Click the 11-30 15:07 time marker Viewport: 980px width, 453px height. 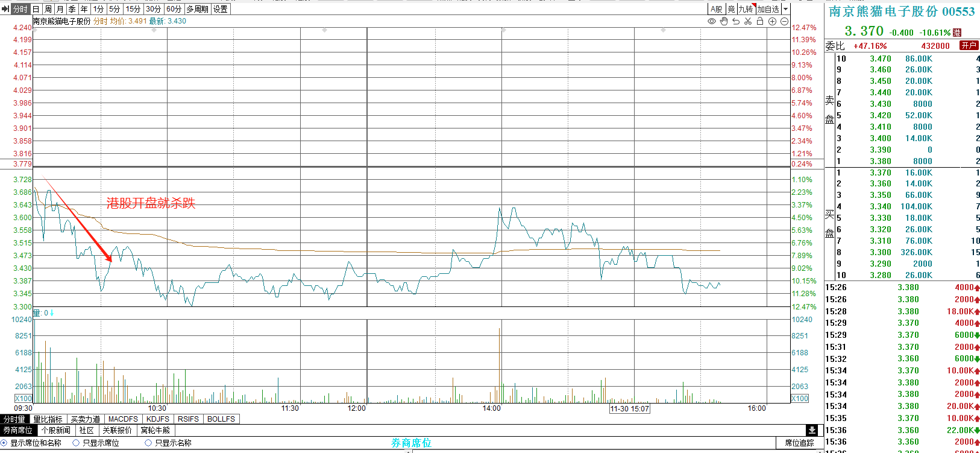[x=630, y=409]
